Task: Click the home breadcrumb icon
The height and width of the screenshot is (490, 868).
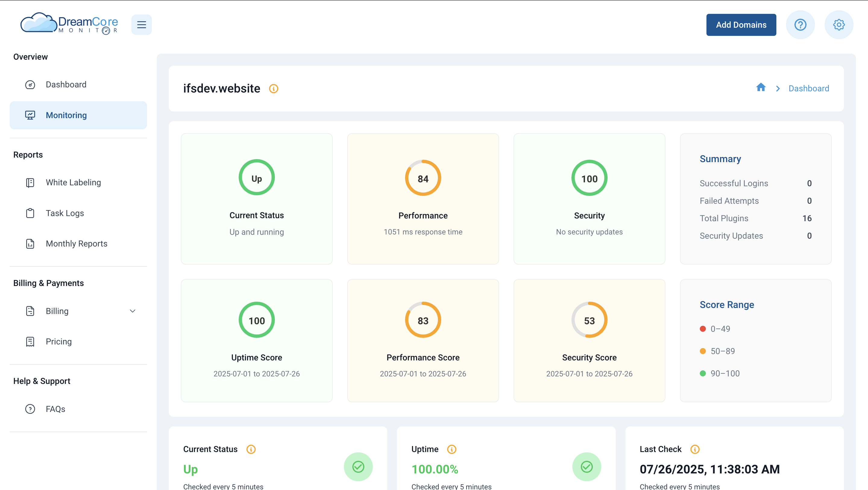Action: (x=761, y=88)
